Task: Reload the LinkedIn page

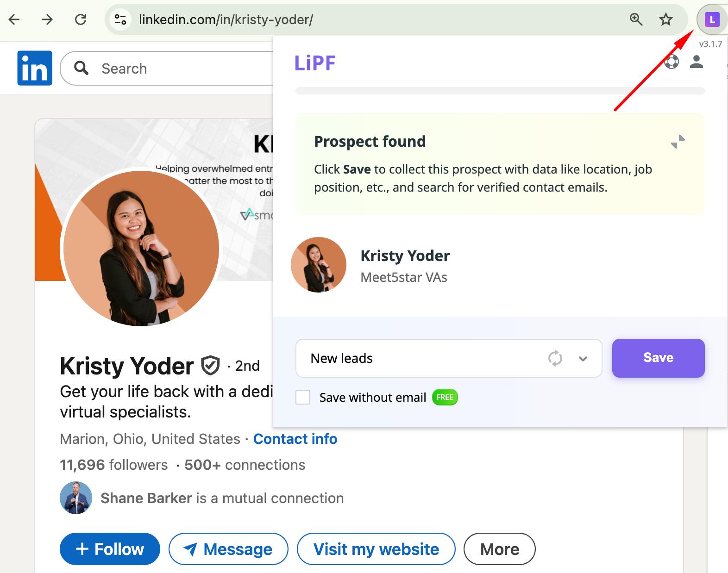Action: 81,19
